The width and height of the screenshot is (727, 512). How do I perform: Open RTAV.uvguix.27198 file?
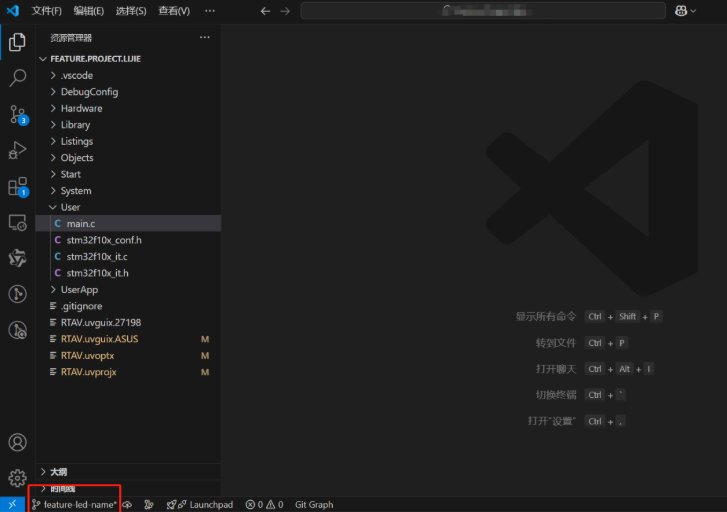[128, 322]
